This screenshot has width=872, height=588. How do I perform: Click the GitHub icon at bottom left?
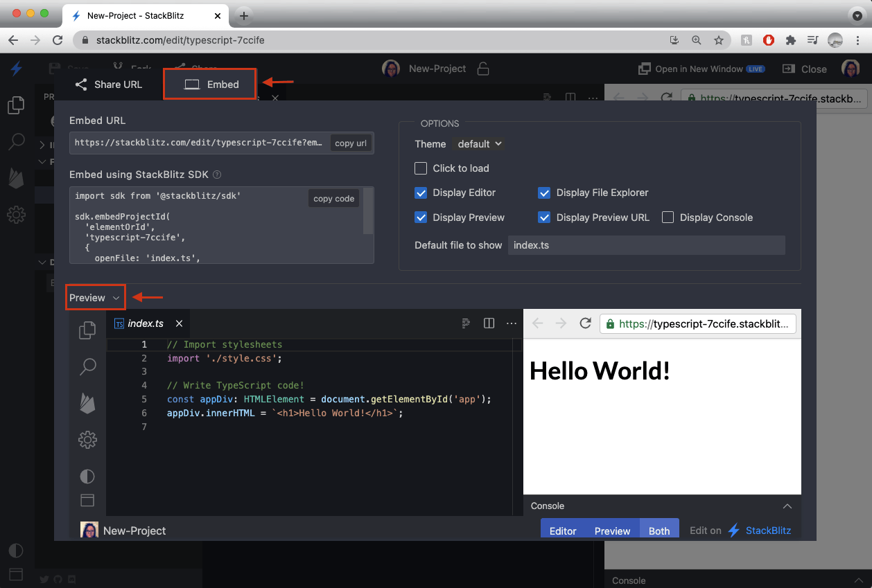coord(58,580)
